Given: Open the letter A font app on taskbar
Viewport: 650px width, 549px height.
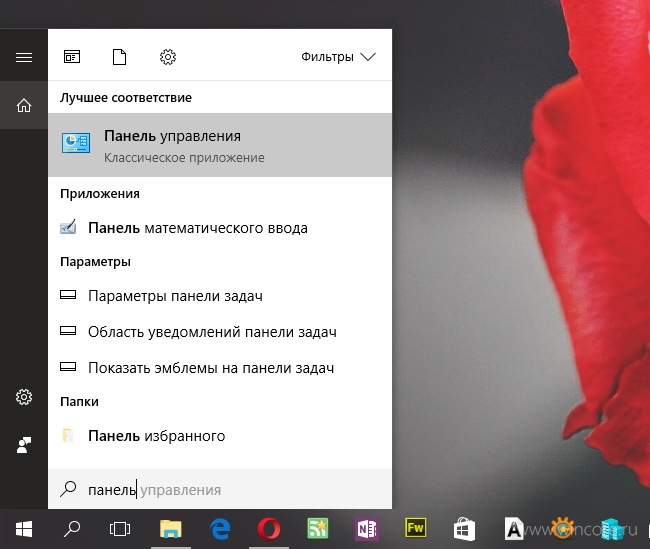Looking at the screenshot, I should pos(514,529).
